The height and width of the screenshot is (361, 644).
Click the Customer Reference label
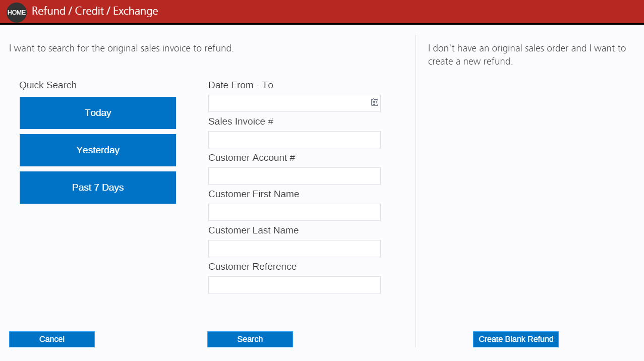point(252,267)
